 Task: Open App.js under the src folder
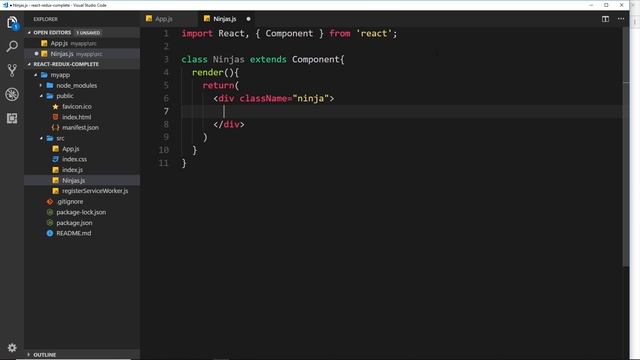click(71, 149)
